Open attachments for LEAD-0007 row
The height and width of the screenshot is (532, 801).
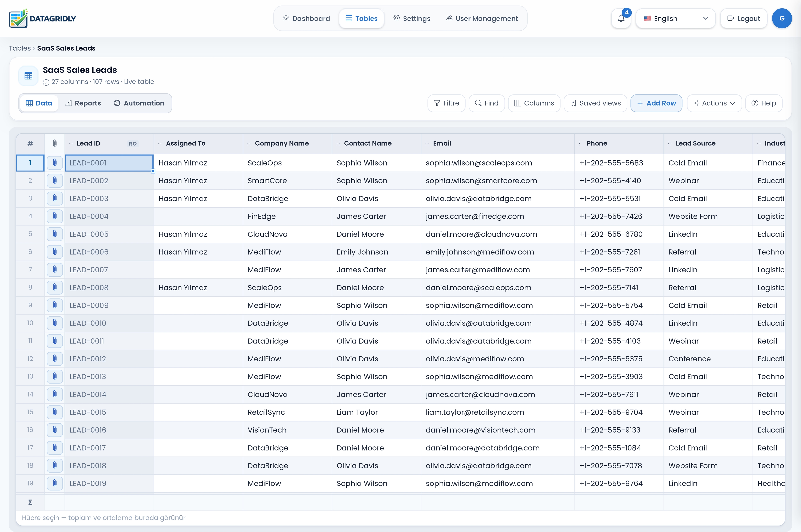[x=55, y=270]
